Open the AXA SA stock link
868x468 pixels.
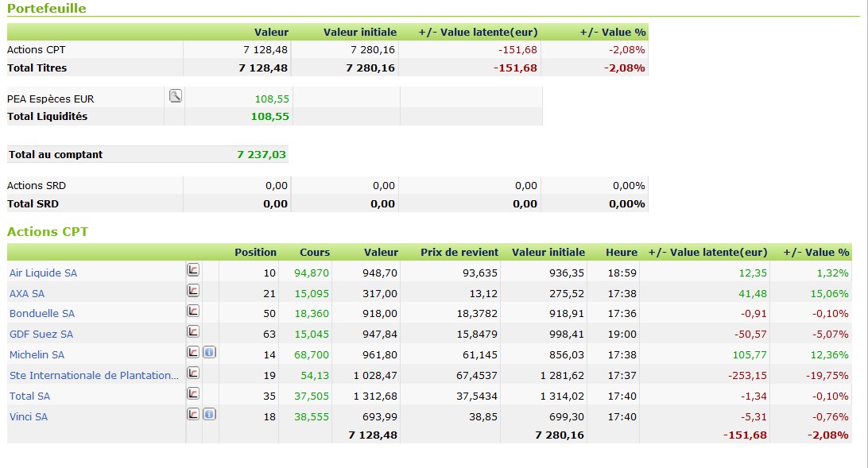27,294
